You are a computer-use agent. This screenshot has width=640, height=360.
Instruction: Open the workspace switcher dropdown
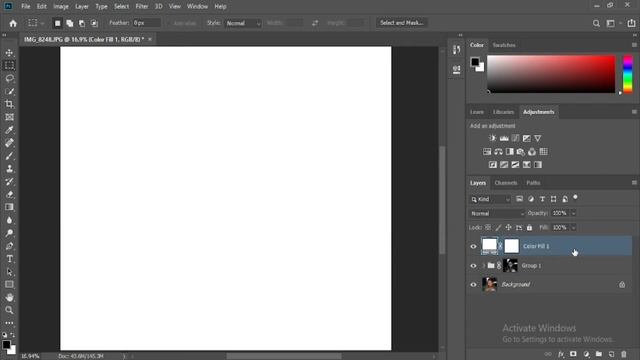tap(613, 23)
